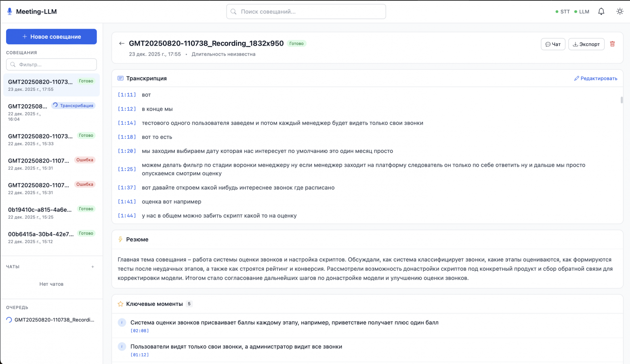Jump to timestamp 1:25 in transcript
This screenshot has width=630, height=364.
[127, 169]
